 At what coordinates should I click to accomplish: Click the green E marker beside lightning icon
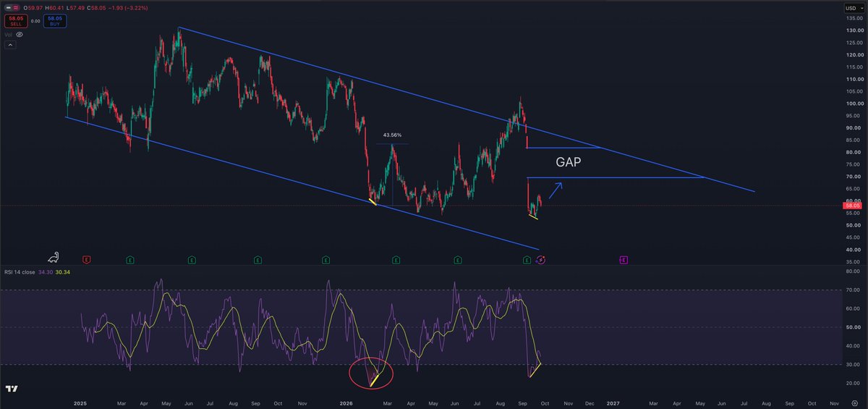point(527,259)
